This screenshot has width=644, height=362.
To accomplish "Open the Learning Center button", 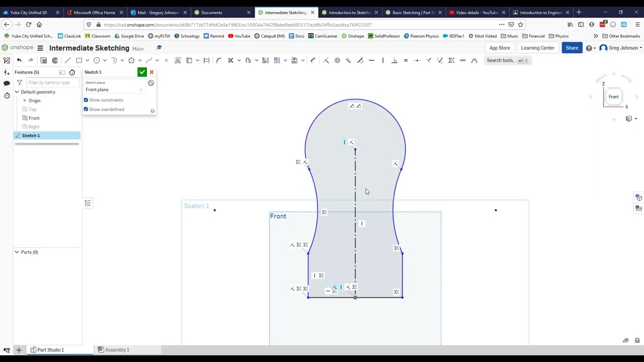I will click(537, 48).
